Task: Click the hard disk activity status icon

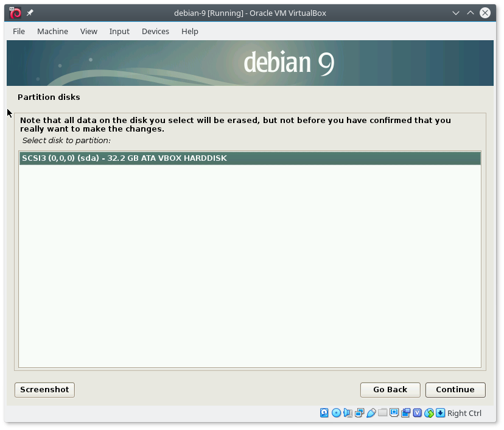Action: tap(324, 413)
